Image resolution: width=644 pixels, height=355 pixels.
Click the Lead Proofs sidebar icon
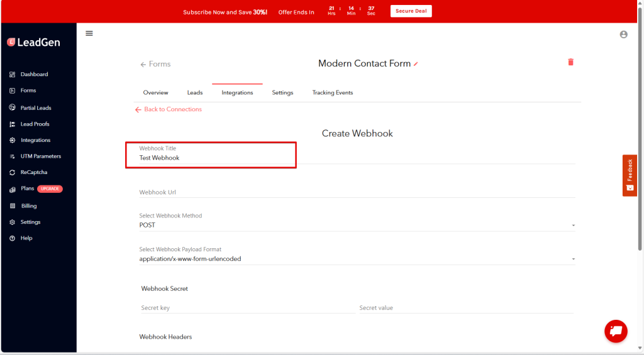coord(12,124)
